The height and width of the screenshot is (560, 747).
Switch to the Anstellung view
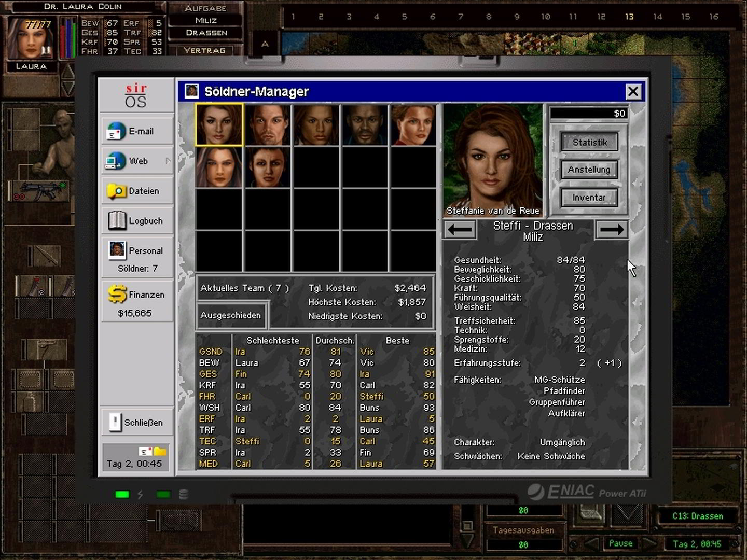click(589, 170)
